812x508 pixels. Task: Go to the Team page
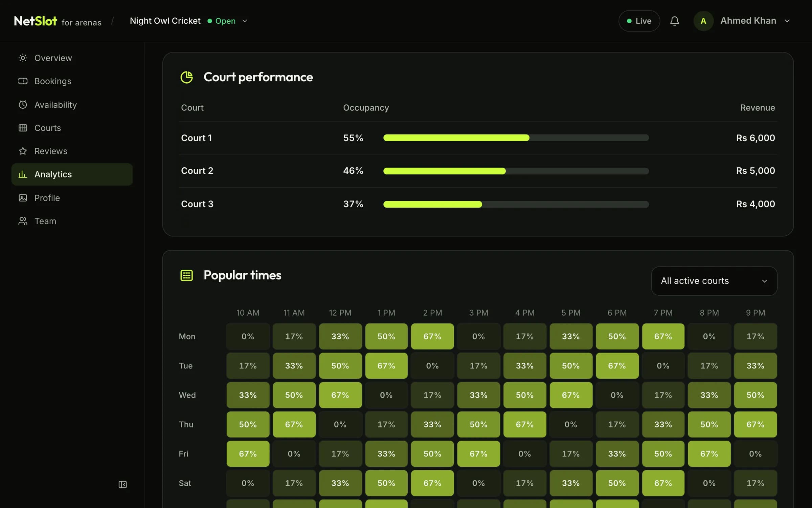click(72, 221)
